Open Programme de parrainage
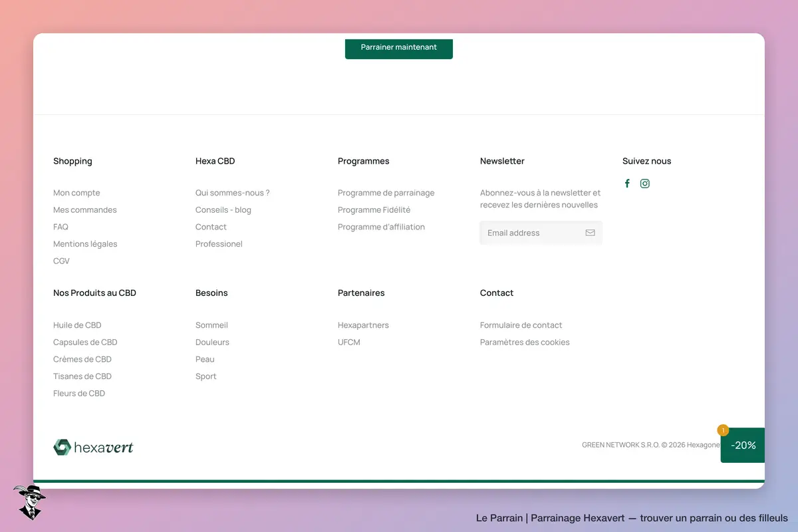 point(386,193)
